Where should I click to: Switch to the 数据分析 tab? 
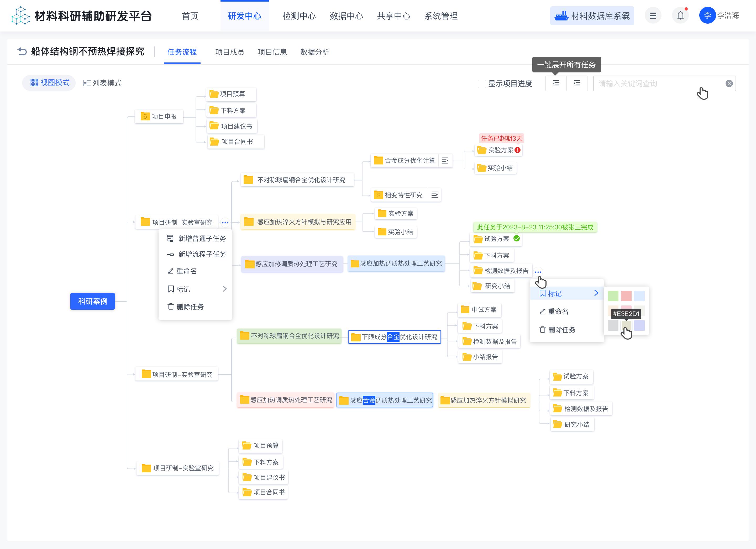314,52
